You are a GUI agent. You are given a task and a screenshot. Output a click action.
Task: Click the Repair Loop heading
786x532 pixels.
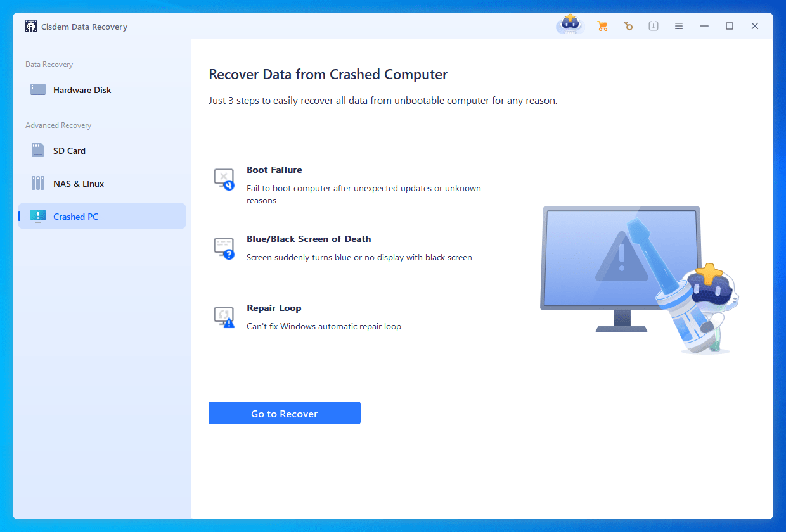[x=274, y=308]
